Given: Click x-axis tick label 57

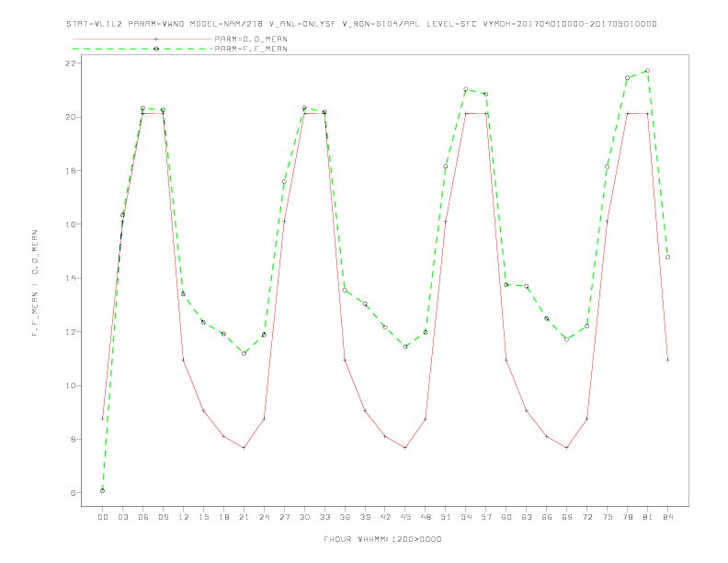Looking at the screenshot, I should (486, 517).
